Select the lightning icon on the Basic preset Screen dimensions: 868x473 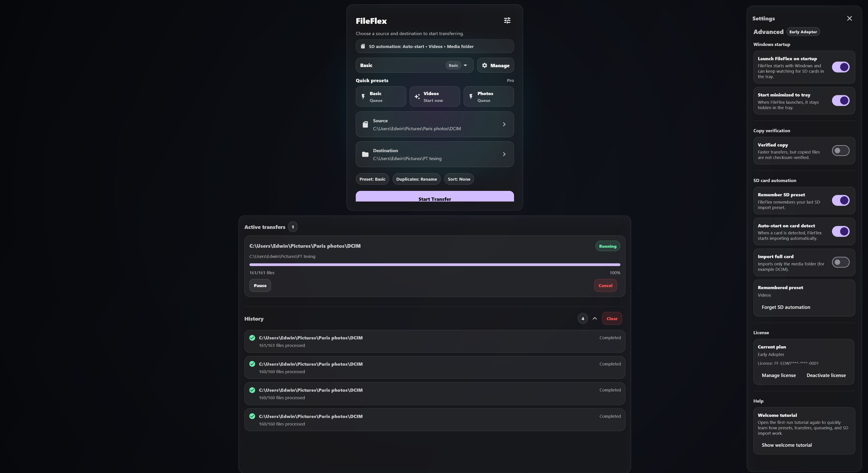tap(363, 96)
